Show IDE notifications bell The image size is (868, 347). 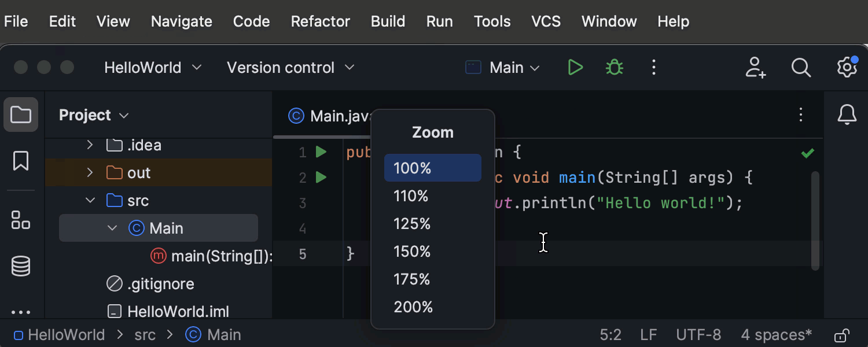tap(847, 115)
